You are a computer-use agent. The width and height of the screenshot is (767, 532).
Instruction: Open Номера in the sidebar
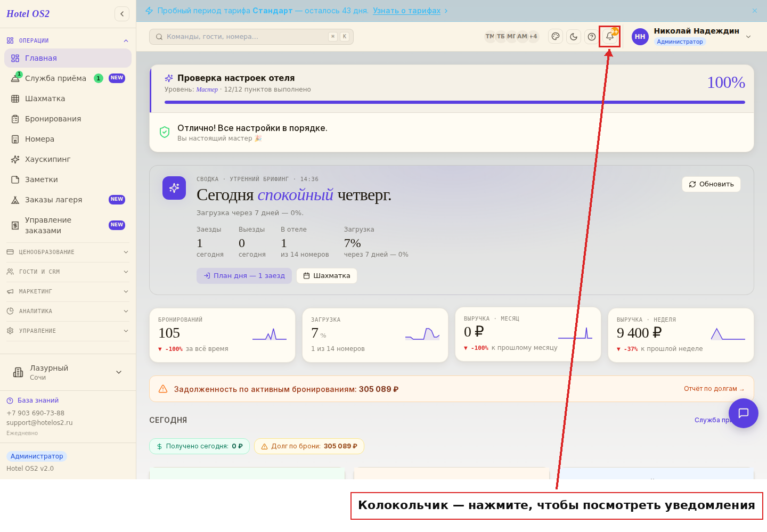pyautogui.click(x=68, y=139)
